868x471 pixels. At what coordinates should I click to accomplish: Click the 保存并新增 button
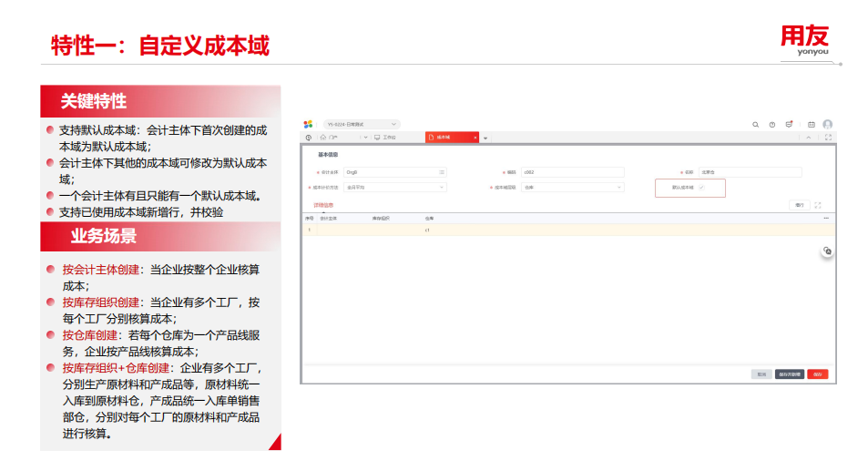pos(789,374)
